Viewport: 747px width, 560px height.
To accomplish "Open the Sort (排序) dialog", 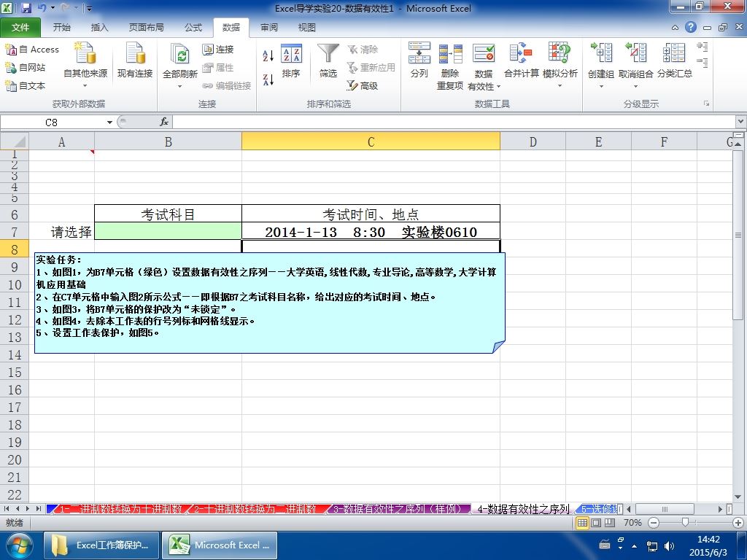I will point(290,61).
